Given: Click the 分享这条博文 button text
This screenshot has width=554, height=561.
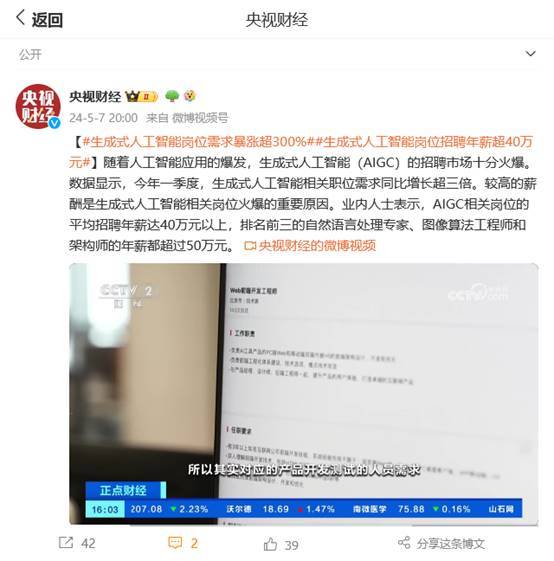Looking at the screenshot, I should (x=451, y=544).
